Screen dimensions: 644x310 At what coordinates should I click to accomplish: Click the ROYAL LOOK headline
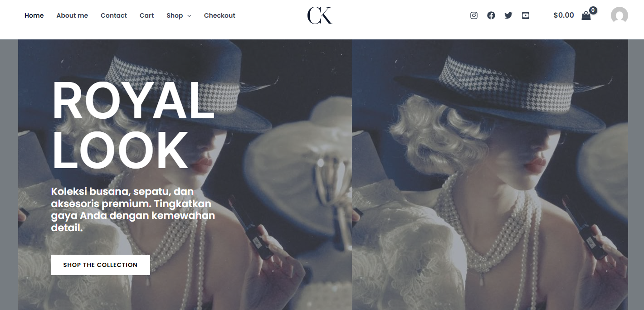(133, 126)
